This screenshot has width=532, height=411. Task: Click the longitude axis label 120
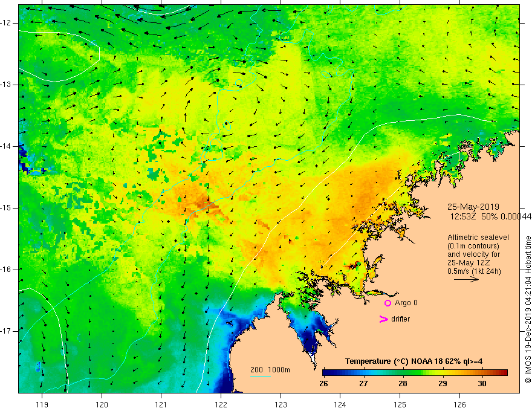(x=102, y=404)
